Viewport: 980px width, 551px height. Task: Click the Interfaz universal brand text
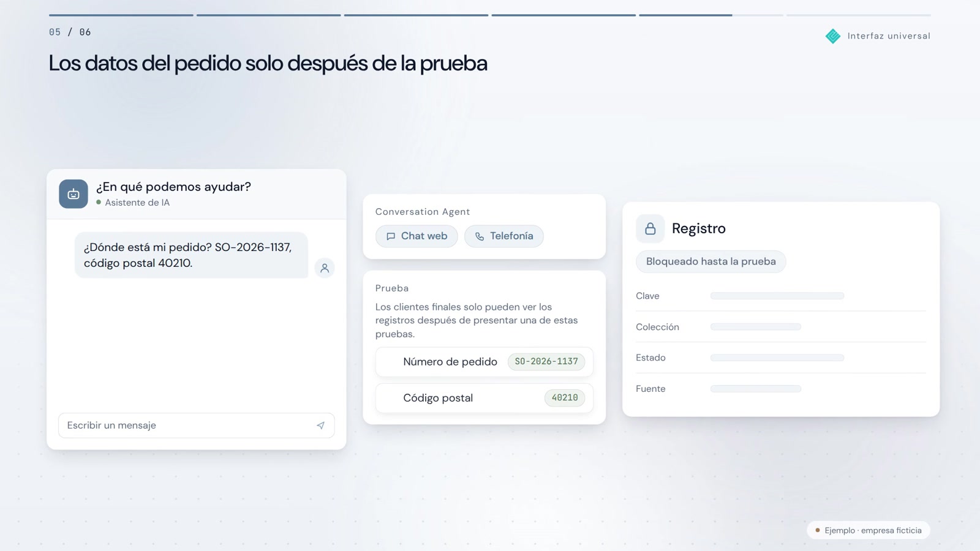tap(889, 36)
